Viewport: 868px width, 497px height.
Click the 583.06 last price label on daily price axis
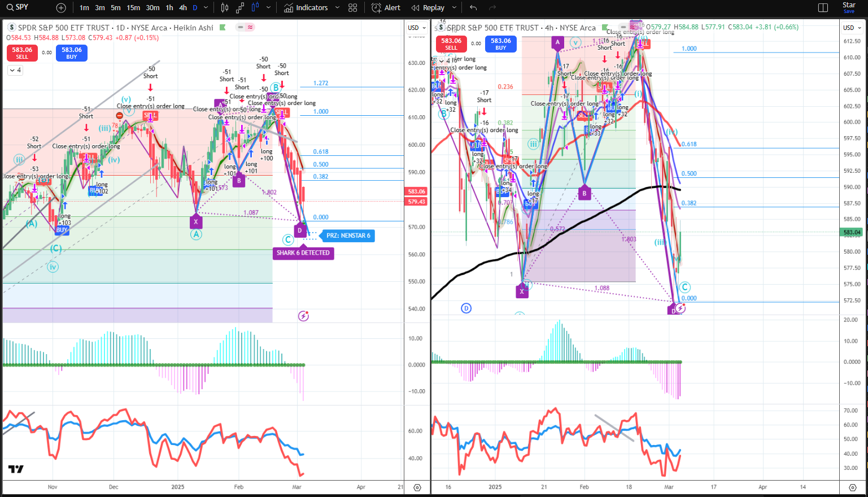pyautogui.click(x=417, y=191)
